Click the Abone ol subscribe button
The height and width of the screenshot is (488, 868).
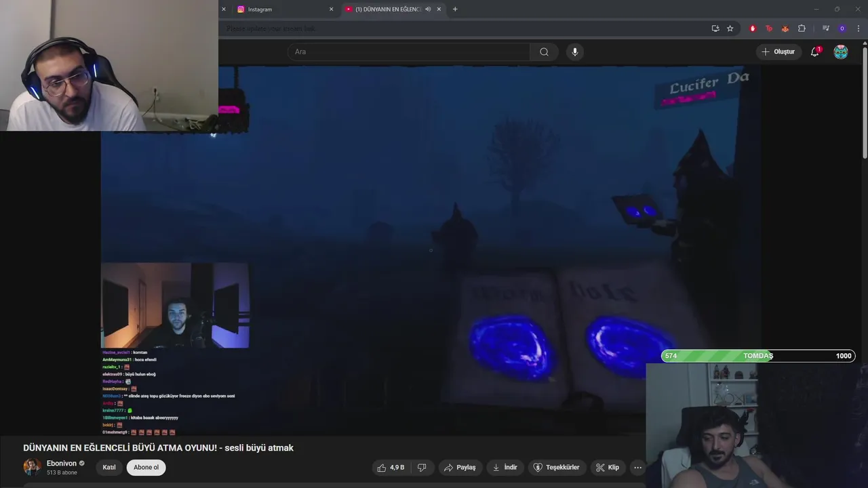coord(146,467)
